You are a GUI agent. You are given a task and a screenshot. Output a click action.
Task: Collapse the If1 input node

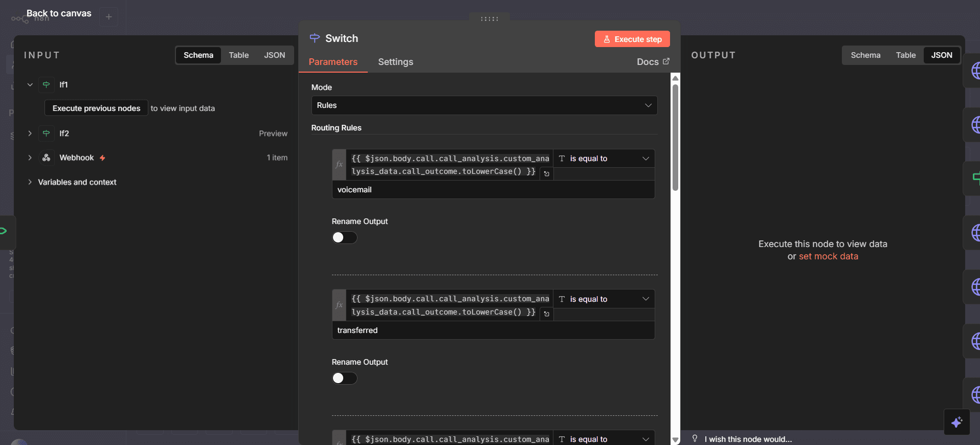coord(30,84)
